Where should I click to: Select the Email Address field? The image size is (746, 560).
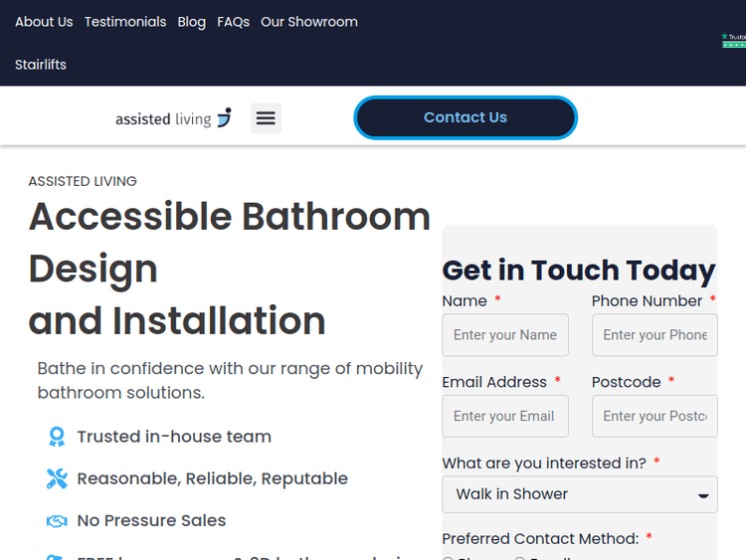pos(505,416)
